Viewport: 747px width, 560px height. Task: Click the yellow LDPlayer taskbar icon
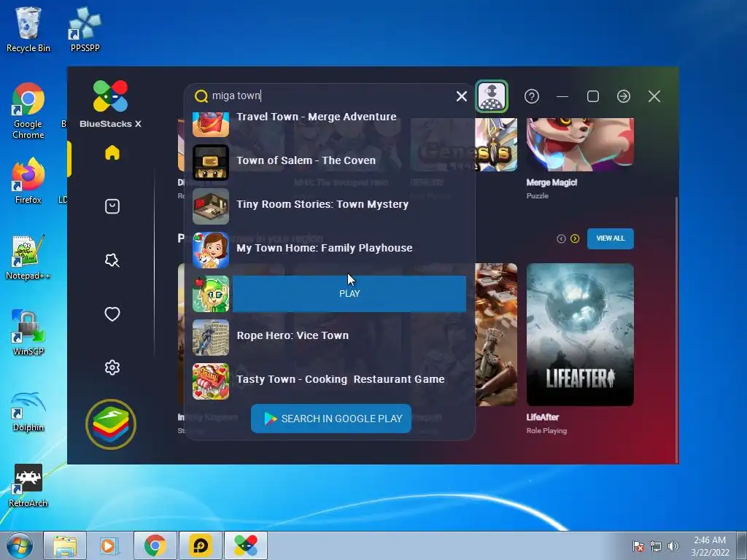pos(201,545)
